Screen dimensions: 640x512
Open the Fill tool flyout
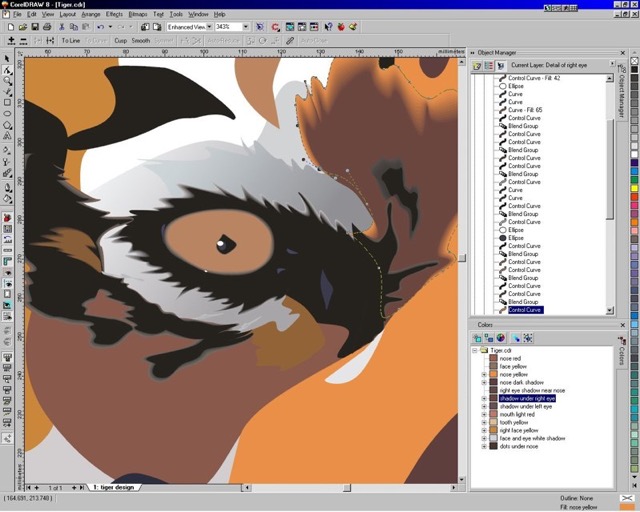point(7,199)
